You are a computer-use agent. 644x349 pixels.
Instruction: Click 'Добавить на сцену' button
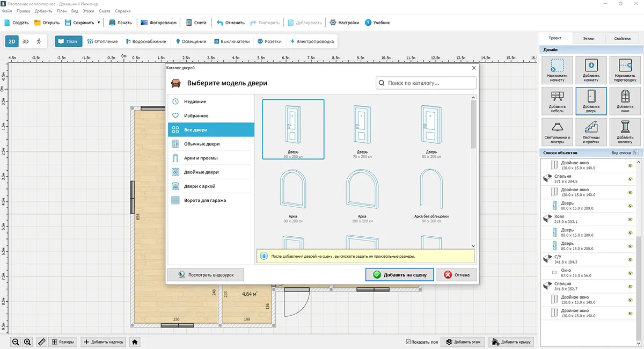(x=399, y=275)
